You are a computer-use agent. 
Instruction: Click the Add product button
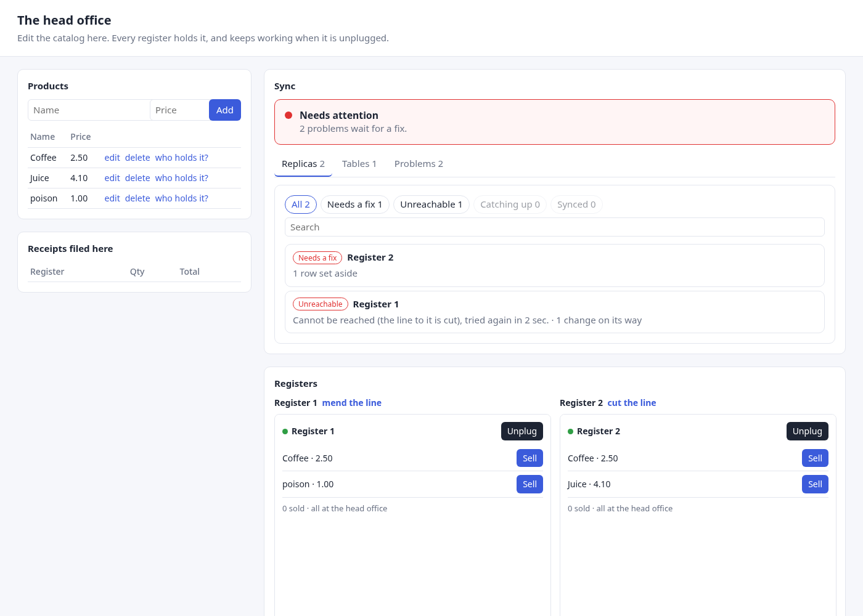[x=225, y=110]
